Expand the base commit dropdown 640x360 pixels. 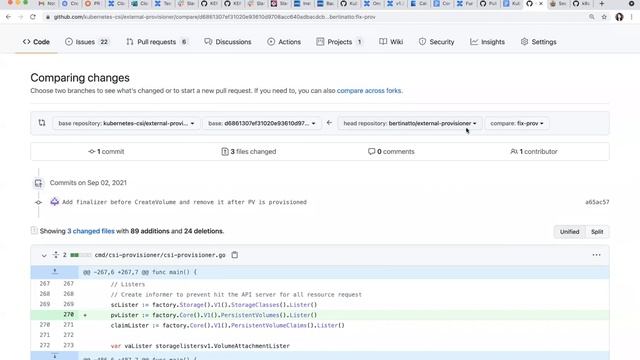[262, 123]
